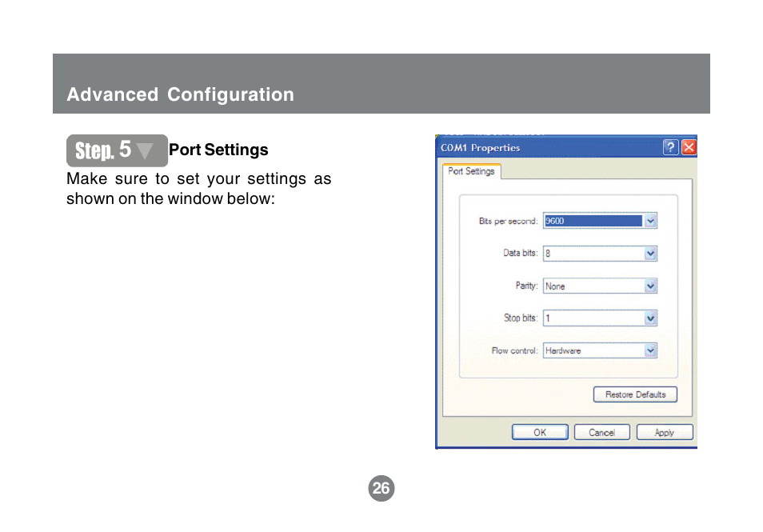Screen dimensions: 763x532
Task: Click the Bits per second label
Action: [508, 222]
